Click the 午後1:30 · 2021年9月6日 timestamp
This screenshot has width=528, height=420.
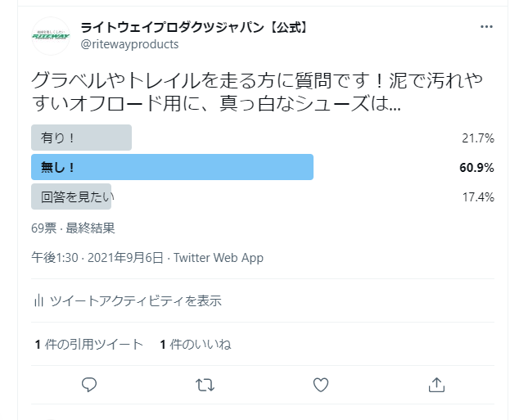click(x=97, y=258)
